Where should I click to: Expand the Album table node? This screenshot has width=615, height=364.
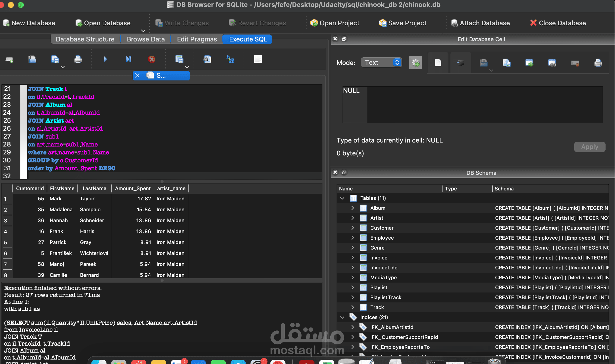click(352, 208)
